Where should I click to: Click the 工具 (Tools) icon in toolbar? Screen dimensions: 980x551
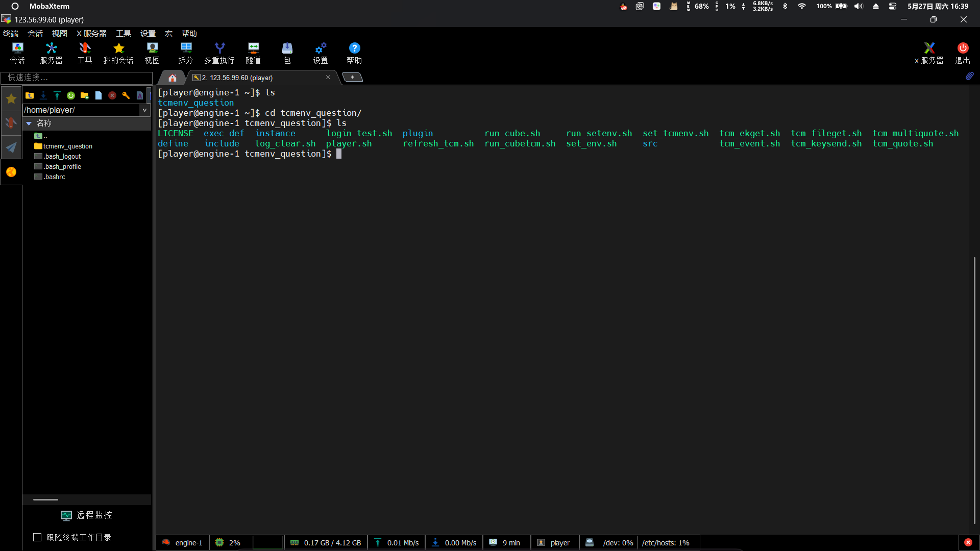click(x=85, y=53)
